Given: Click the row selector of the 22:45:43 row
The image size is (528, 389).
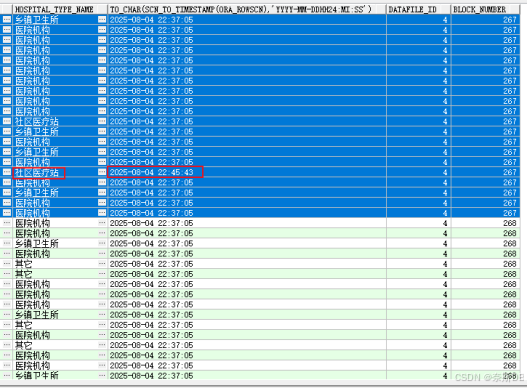Looking at the screenshot, I should [x=7, y=172].
